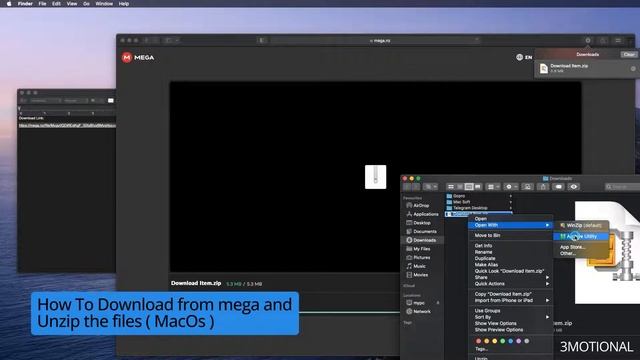The image size is (640, 360).
Task: Expand the Quick Actions submenu
Action: [x=510, y=284]
